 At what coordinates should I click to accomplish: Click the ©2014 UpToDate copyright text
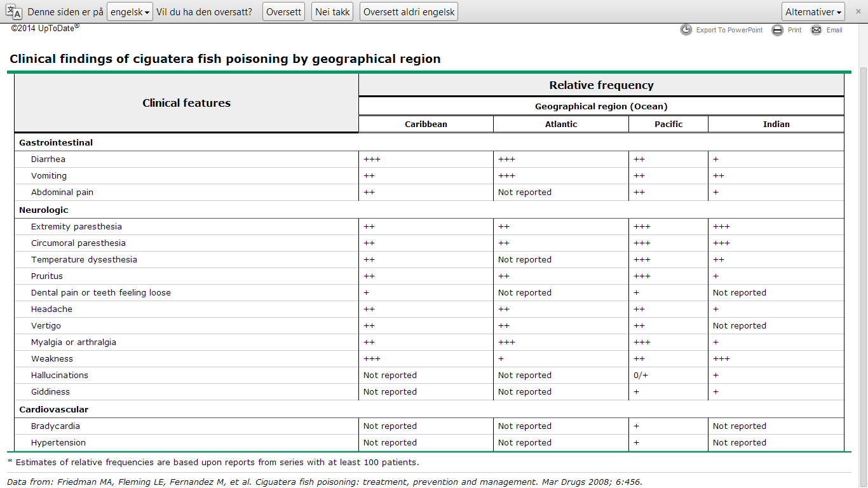tap(45, 28)
